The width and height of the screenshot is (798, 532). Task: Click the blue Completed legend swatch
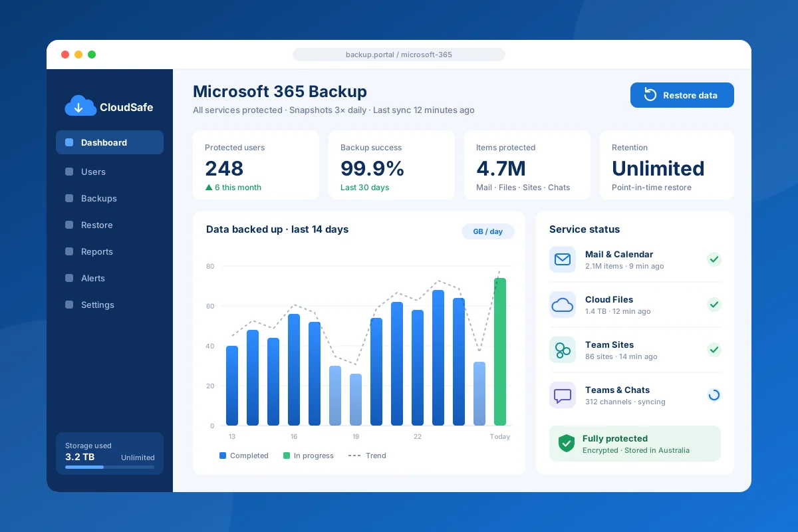(223, 456)
